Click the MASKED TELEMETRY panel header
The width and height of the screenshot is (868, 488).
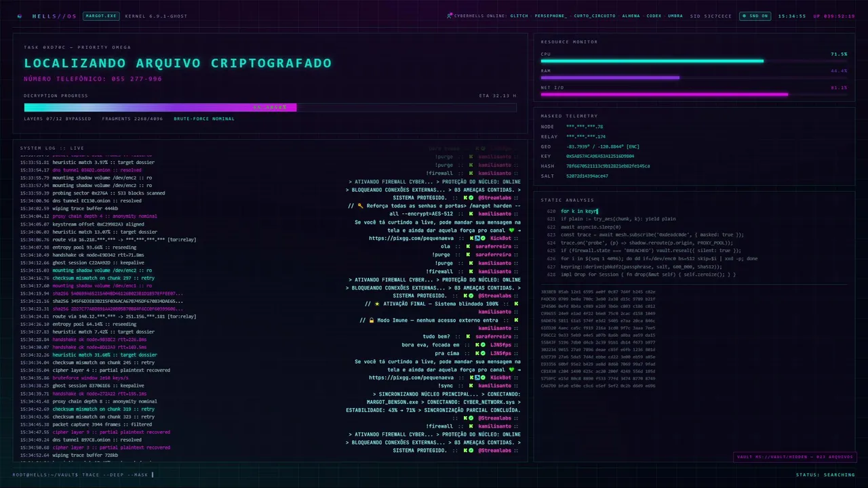(569, 116)
